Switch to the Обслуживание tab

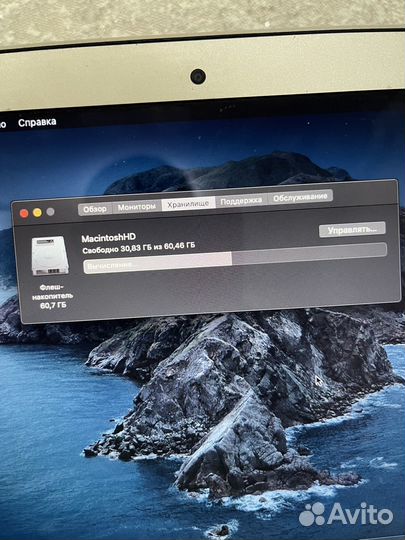300,197
